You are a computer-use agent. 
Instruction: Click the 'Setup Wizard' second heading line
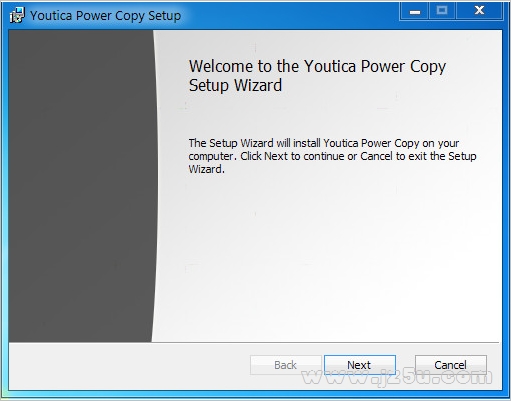click(235, 85)
